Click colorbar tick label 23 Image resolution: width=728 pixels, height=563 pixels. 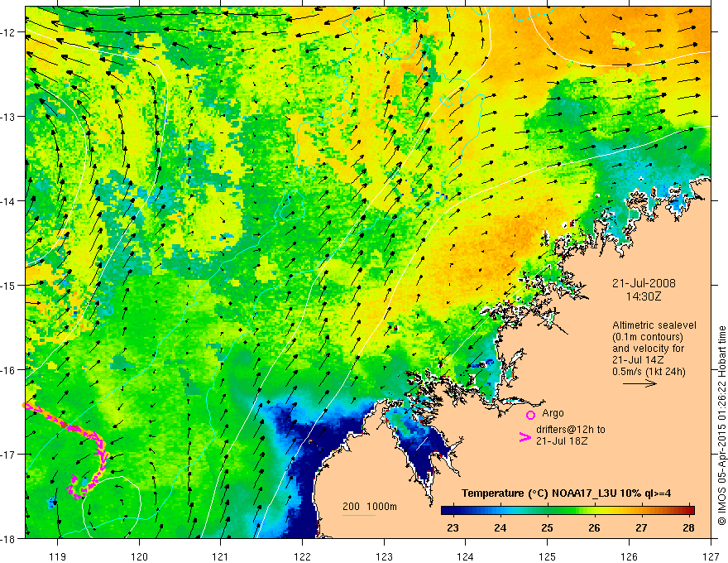click(x=453, y=527)
